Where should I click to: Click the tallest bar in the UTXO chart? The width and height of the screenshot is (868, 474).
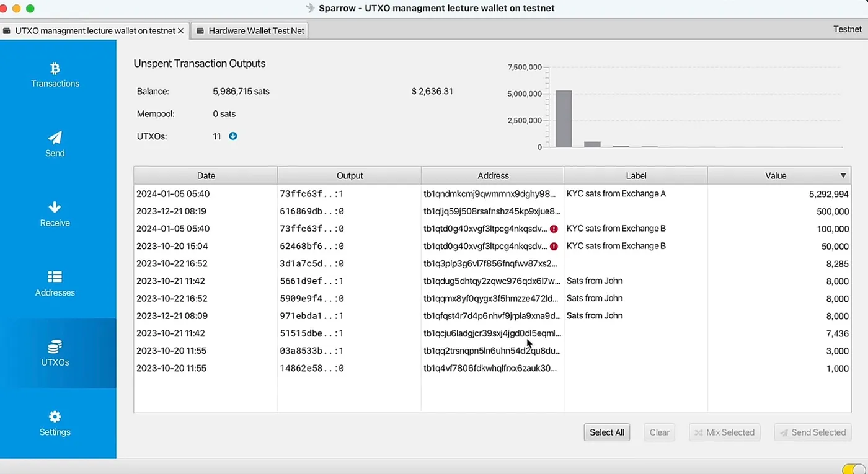pyautogui.click(x=564, y=119)
